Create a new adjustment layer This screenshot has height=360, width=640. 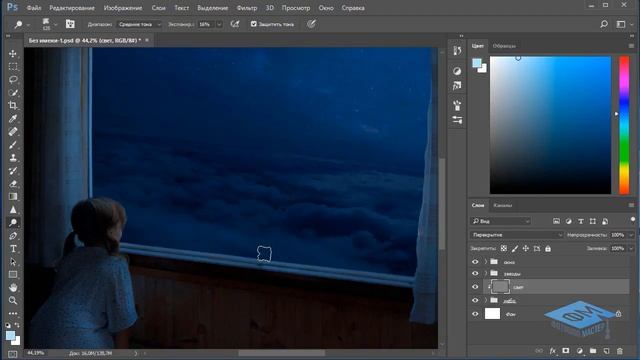coord(579,351)
